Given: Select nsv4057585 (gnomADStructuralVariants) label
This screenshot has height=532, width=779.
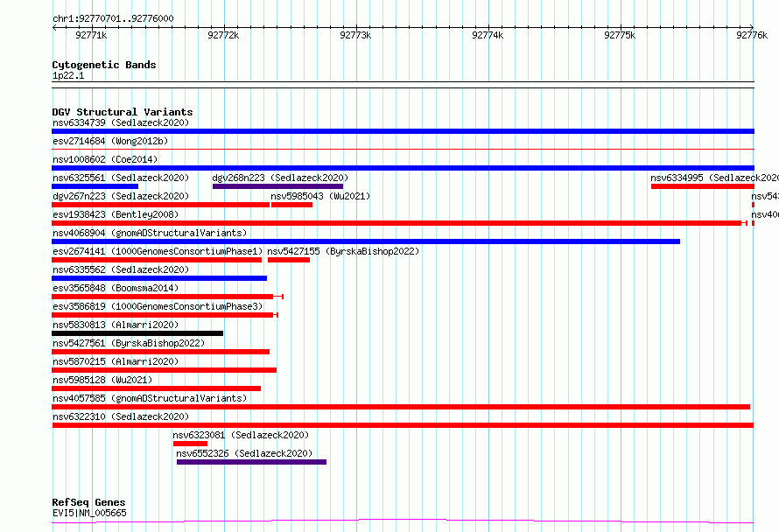Looking at the screenshot, I should click(150, 398).
